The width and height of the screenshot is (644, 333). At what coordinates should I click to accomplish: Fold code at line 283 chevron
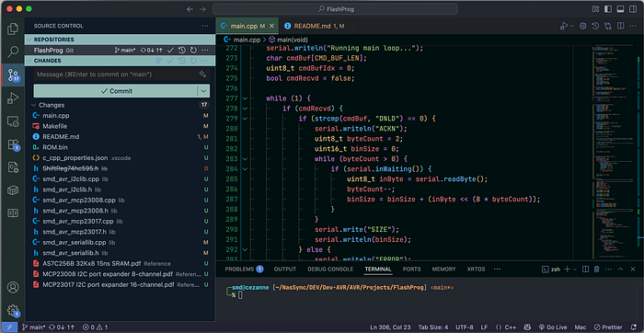[x=246, y=159]
